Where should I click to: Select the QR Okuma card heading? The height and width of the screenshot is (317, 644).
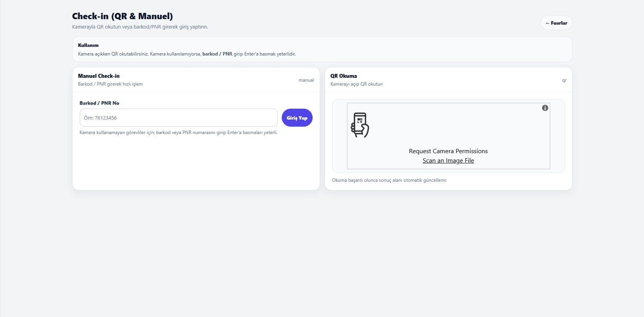tap(343, 76)
